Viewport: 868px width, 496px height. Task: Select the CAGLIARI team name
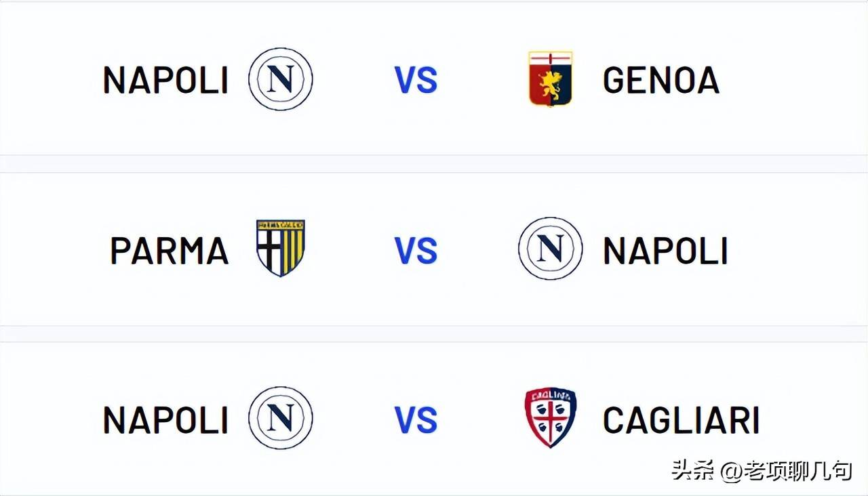click(681, 420)
